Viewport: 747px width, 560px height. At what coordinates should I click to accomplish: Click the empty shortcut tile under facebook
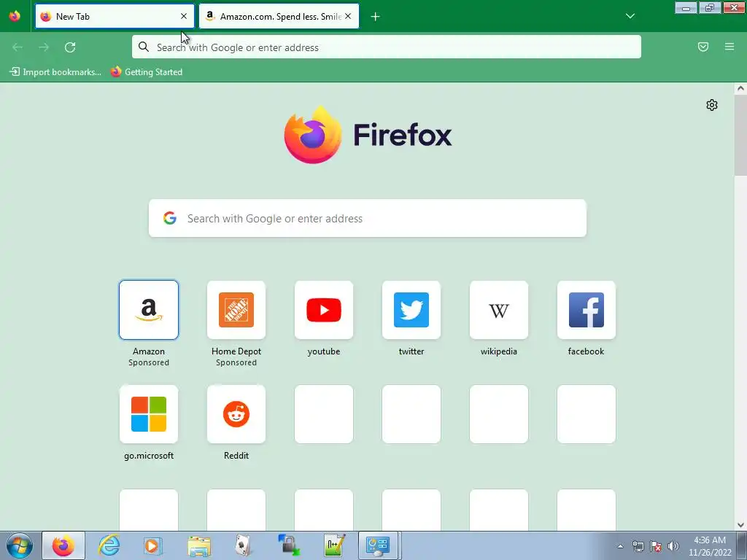click(x=587, y=414)
